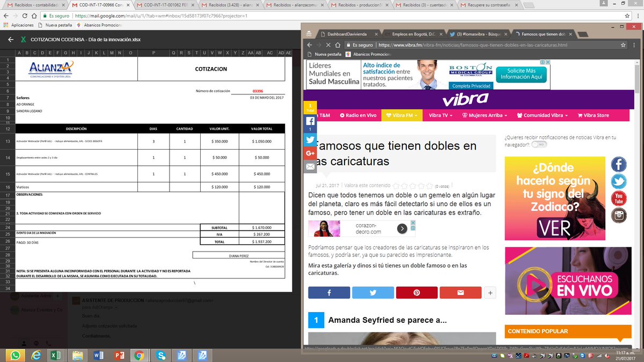Share article via orange email button
This screenshot has height=362, width=644.
460,293
